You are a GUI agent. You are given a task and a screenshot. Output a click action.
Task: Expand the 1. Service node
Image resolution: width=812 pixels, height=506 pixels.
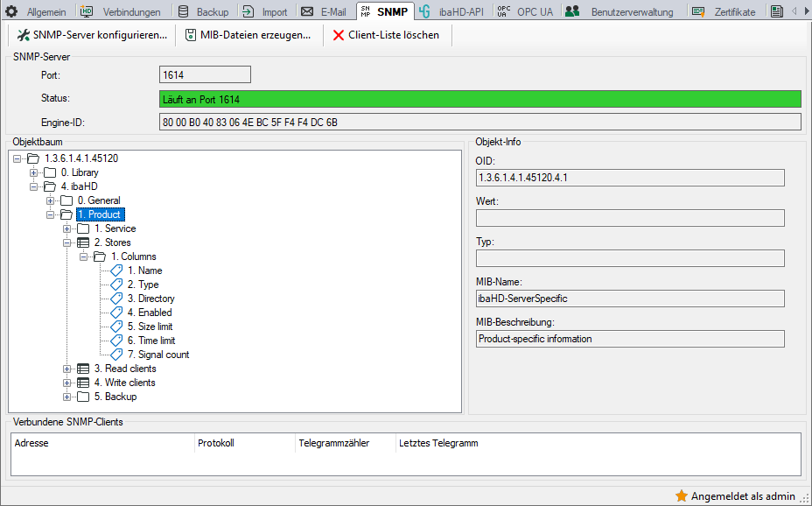[x=66, y=228]
